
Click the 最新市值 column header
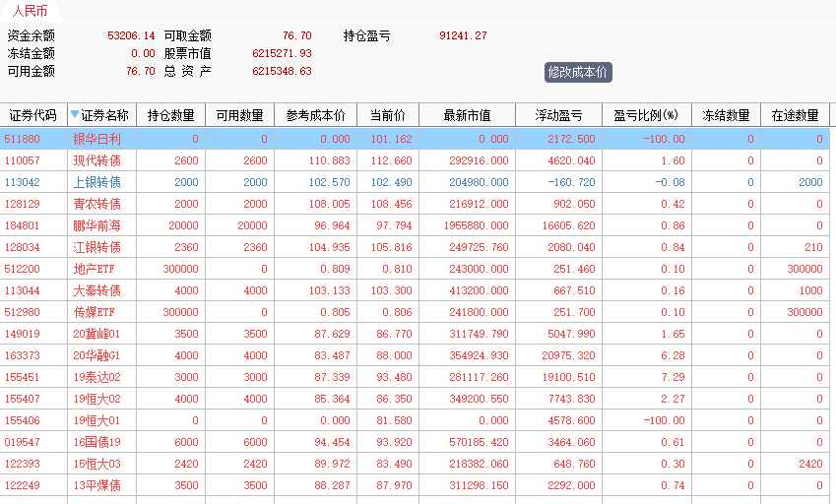pos(467,115)
